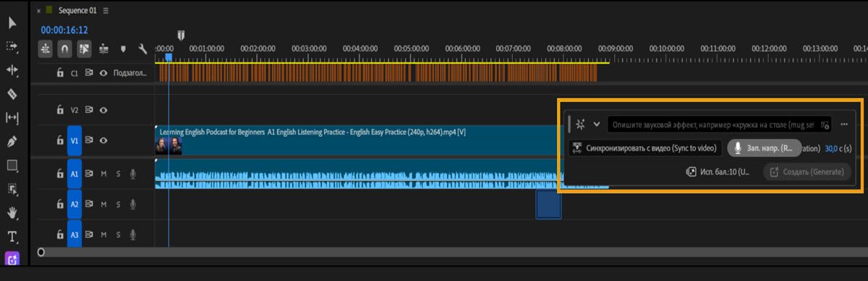Click the sound effect description input field
Screen dimensions: 868x281
(x=720, y=125)
